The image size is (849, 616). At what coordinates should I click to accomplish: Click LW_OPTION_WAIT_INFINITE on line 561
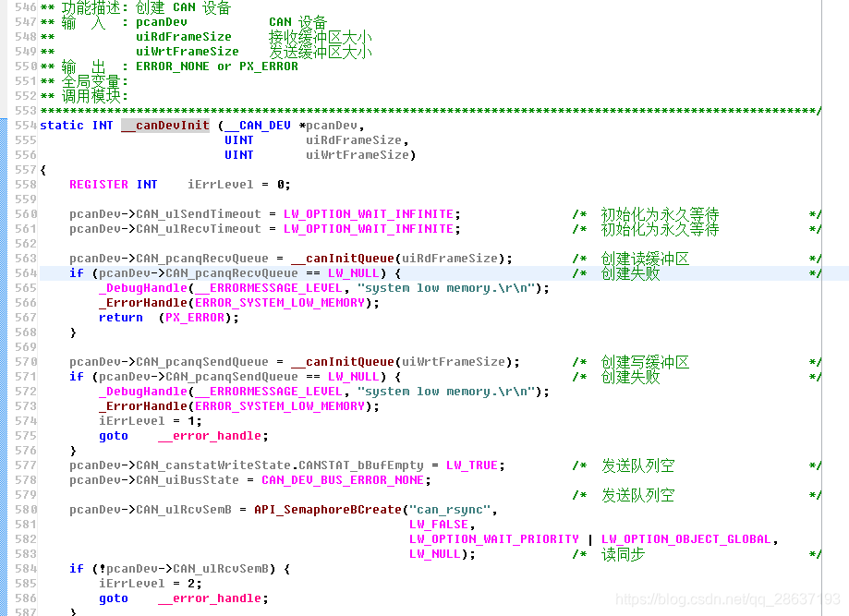pyautogui.click(x=369, y=229)
